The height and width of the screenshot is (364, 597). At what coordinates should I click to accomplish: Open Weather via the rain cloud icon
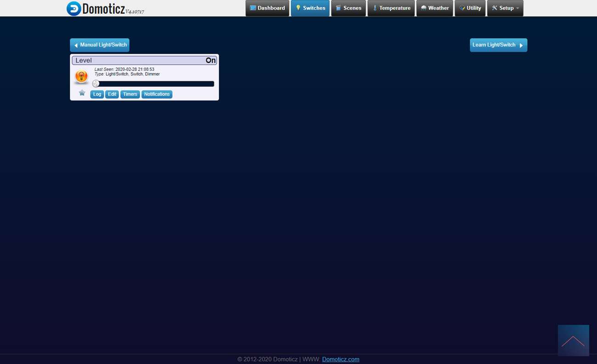coord(423,8)
